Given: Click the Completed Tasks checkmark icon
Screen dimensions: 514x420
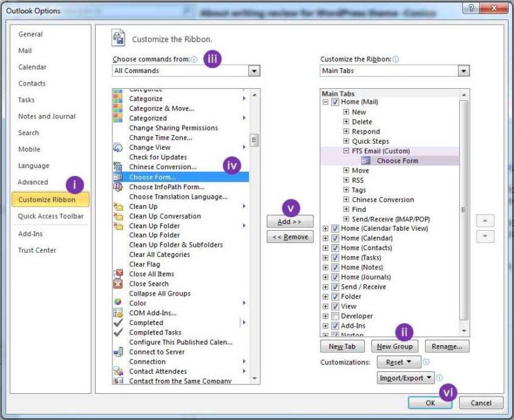Looking at the screenshot, I should [x=118, y=332].
